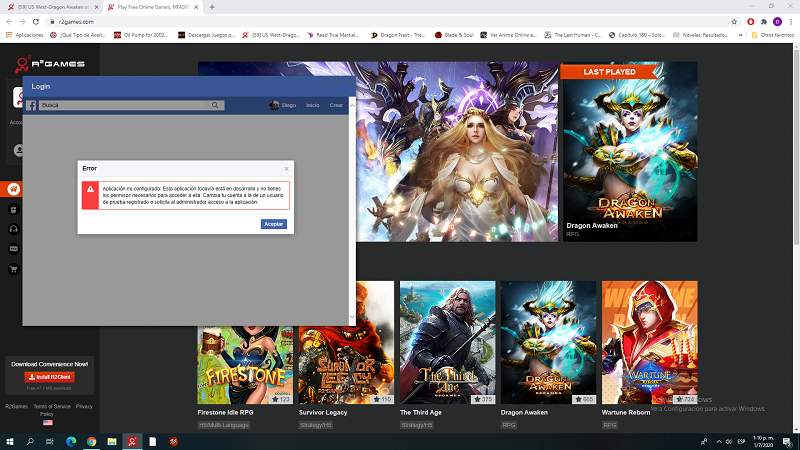800x450 pixels.
Task: Click the Install R2Client button
Action: [x=50, y=376]
